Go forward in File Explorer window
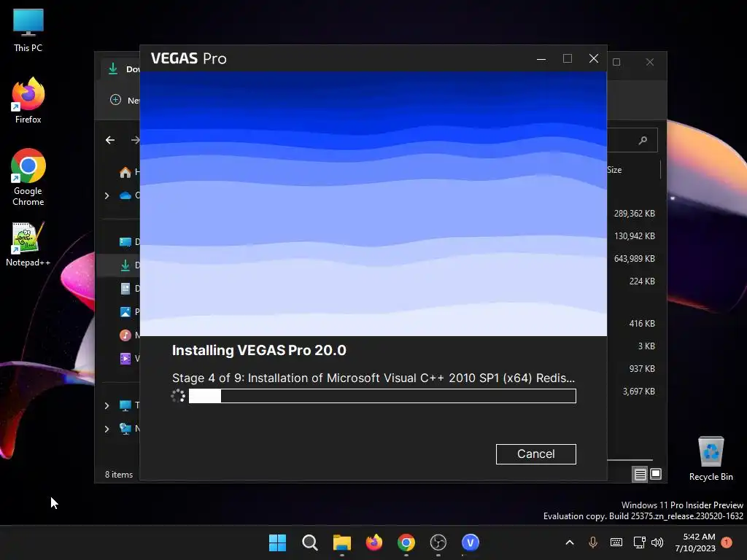 tap(135, 140)
